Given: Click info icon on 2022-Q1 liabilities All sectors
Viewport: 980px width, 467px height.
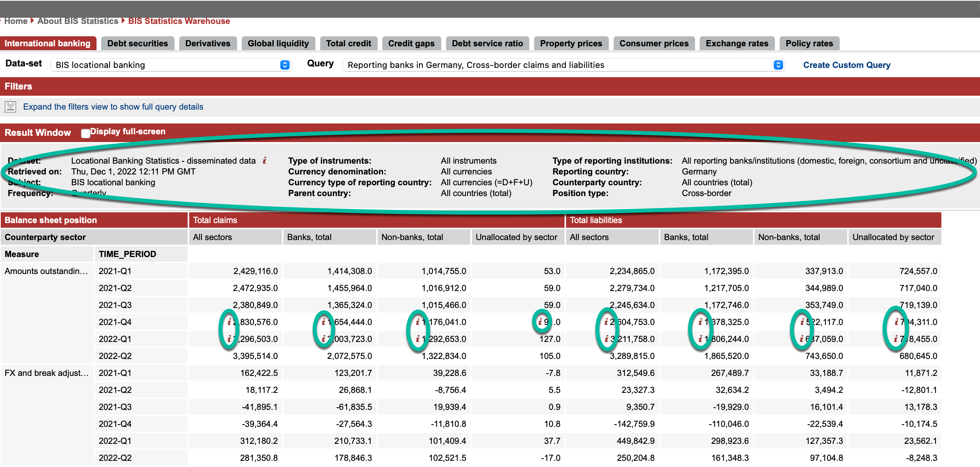Looking at the screenshot, I should pyautogui.click(x=607, y=339).
